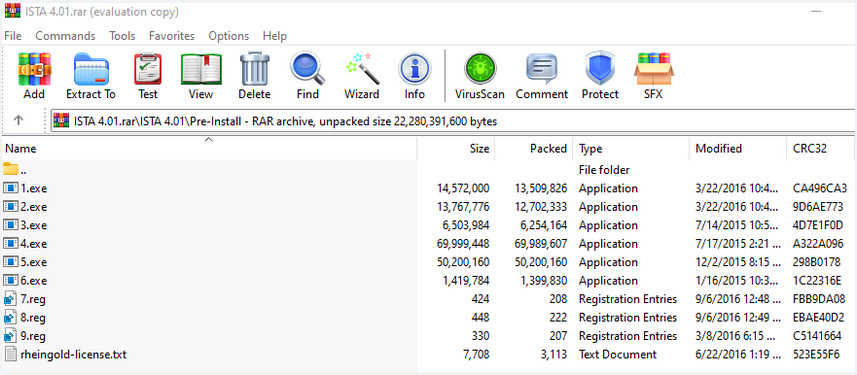This screenshot has width=857, height=375.
Task: Sort by the Modified column header
Action: (738, 149)
